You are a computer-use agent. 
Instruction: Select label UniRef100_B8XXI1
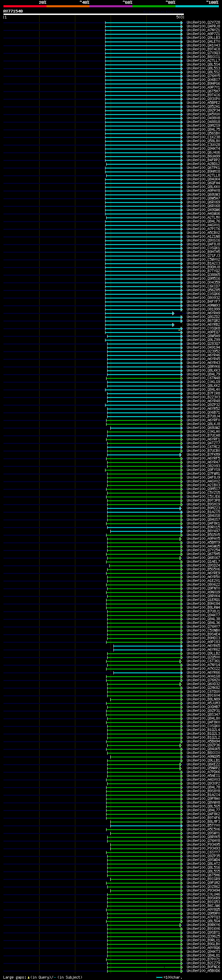[203, 57]
